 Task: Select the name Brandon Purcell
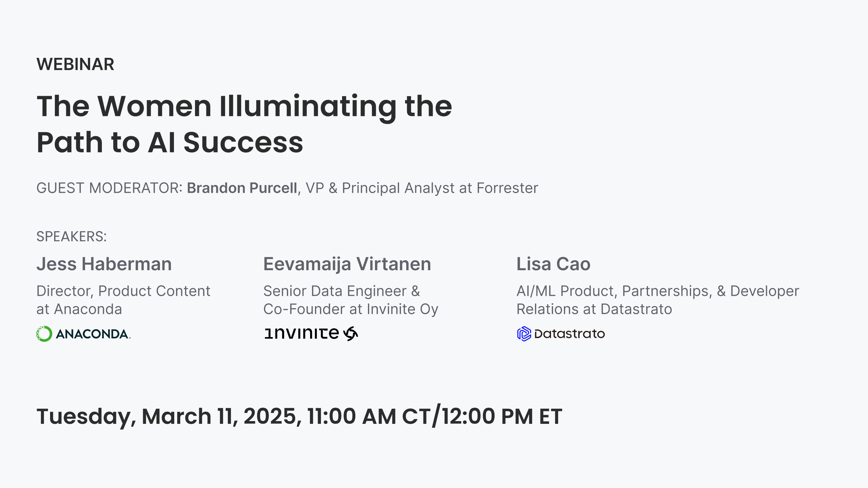point(242,188)
